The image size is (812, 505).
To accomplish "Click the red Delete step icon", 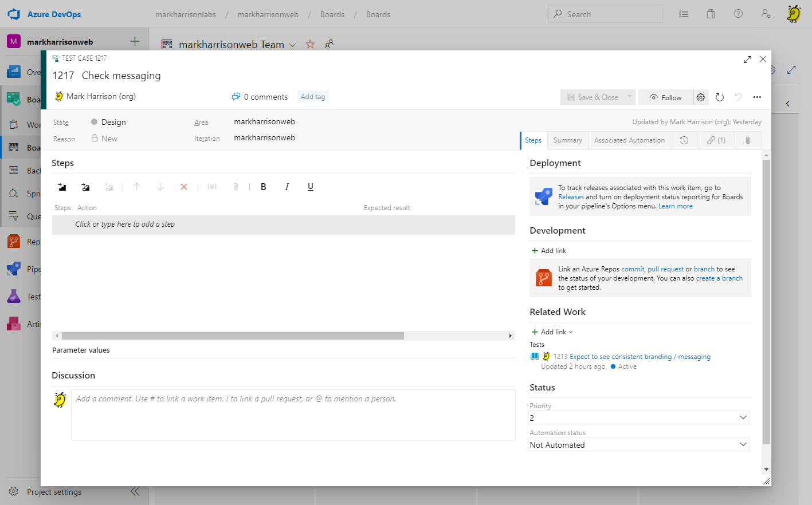I will coord(184,187).
